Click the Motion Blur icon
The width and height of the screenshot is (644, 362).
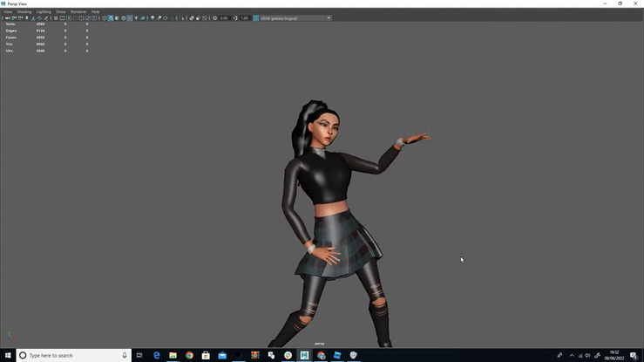159,18
